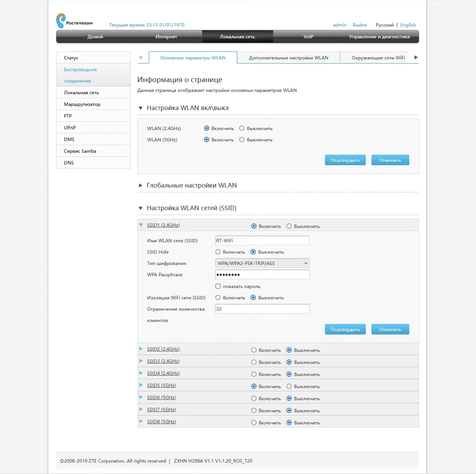Check the 'показать пароль' checkbox
Screen dimensions: 476x474
click(218, 286)
